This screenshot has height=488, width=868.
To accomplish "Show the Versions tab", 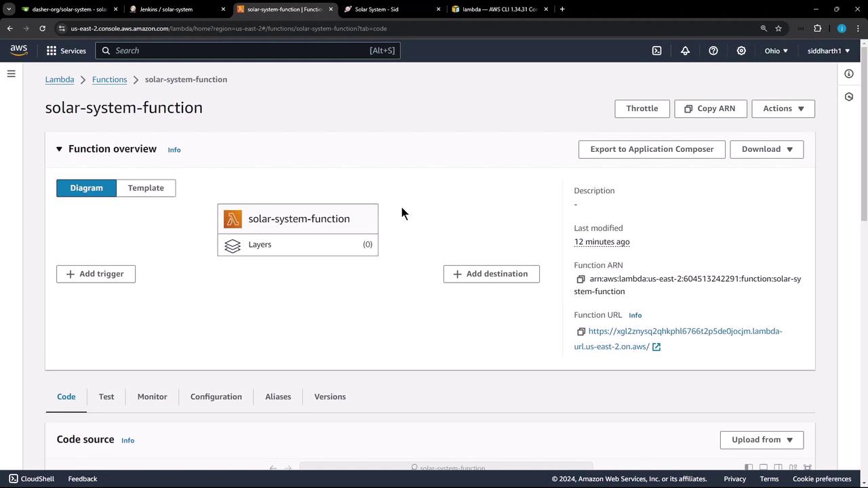I will pyautogui.click(x=330, y=397).
